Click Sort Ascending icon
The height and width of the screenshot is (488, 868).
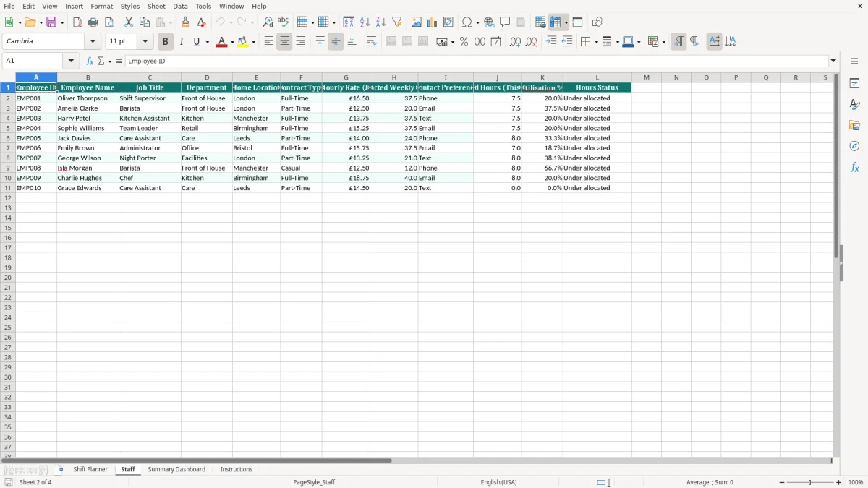coord(365,22)
